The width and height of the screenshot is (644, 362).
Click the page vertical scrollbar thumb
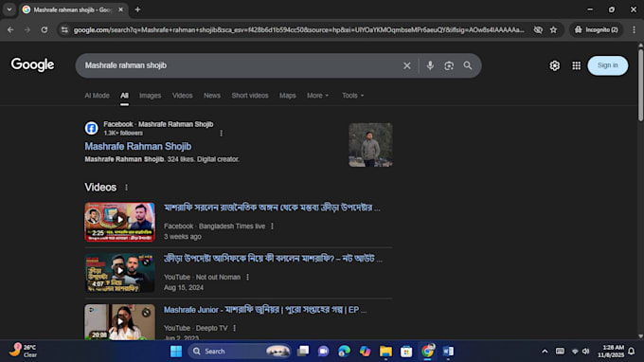coord(640,85)
